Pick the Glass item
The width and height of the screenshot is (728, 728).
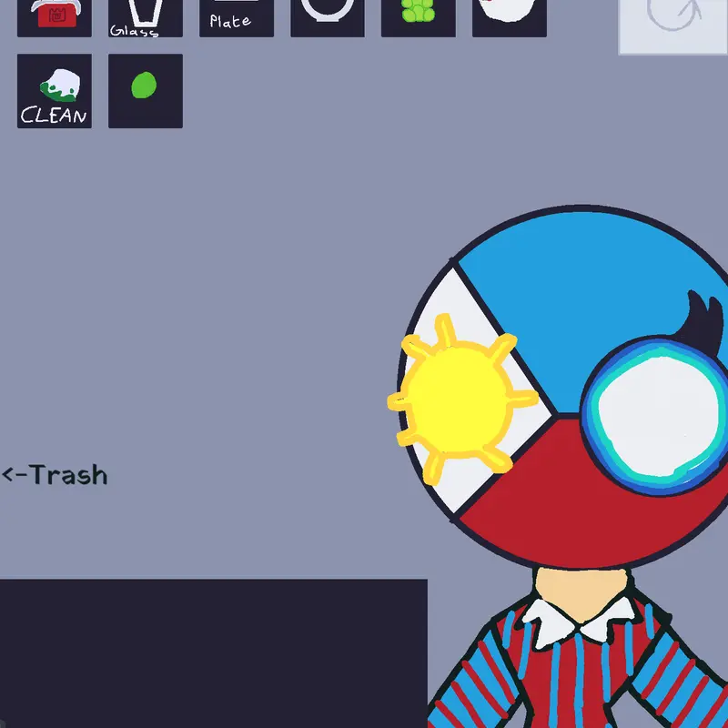pyautogui.click(x=146, y=17)
